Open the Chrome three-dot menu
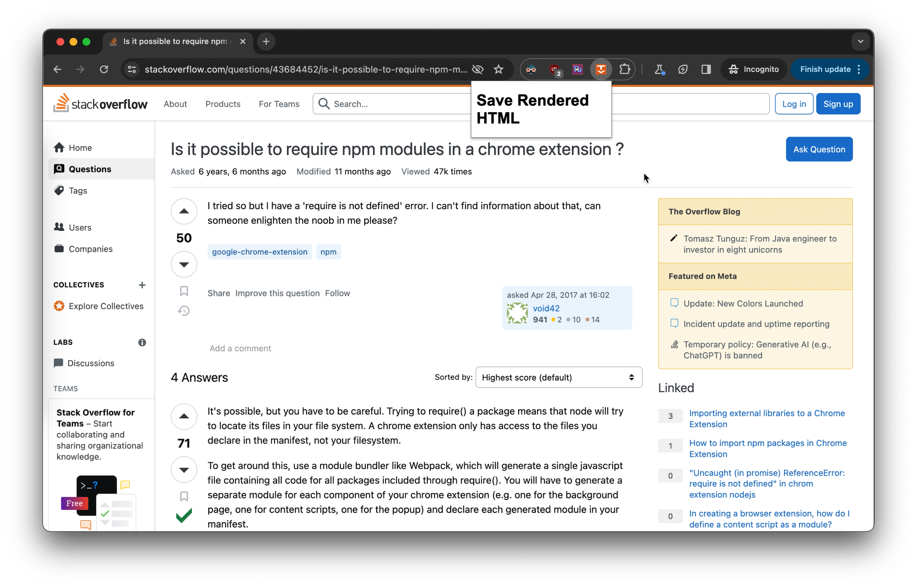 pos(859,69)
